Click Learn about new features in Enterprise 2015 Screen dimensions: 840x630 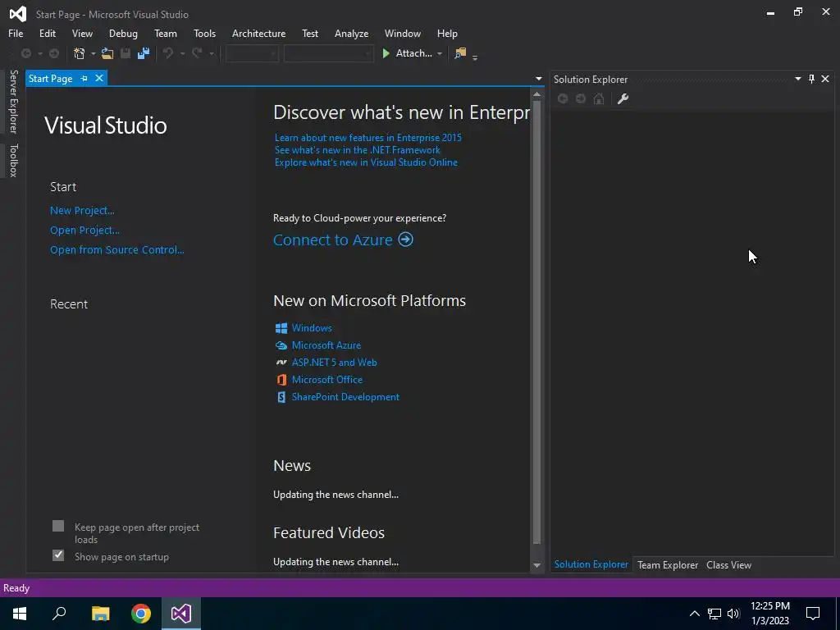click(x=368, y=138)
